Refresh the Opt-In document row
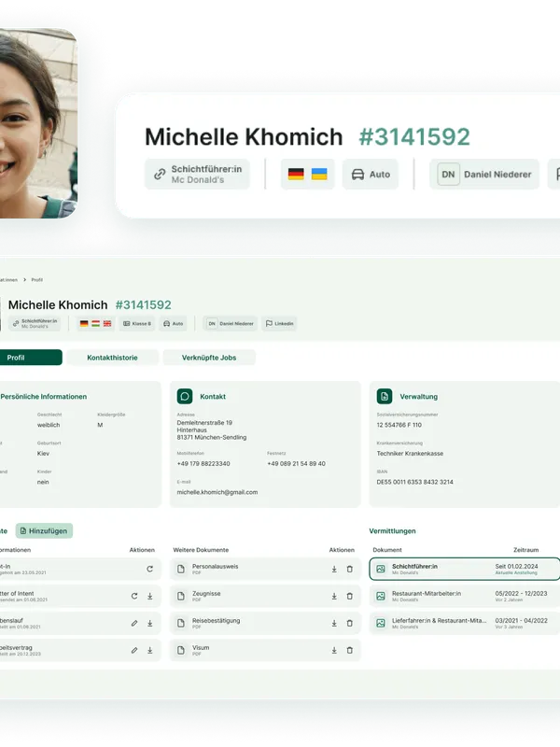 149,569
